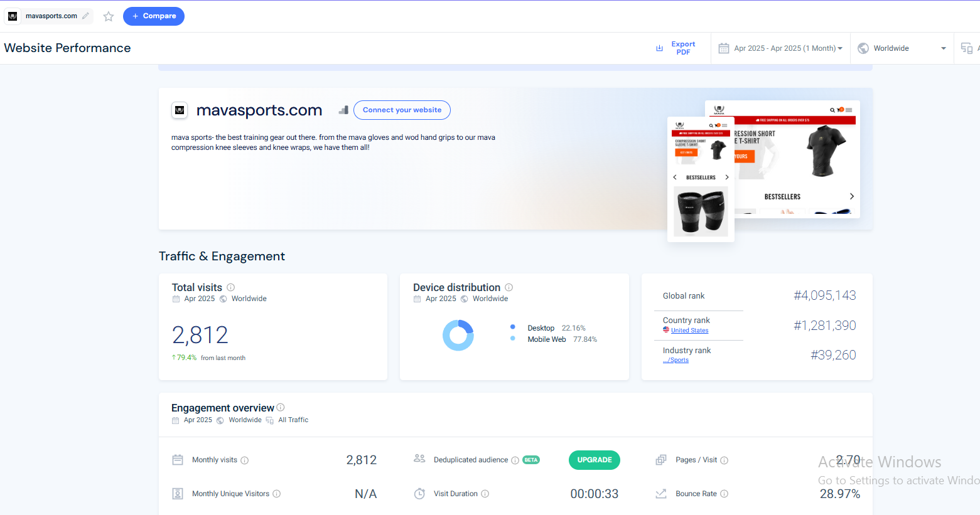980x515 pixels.
Task: Click the Visit Duration clock icon
Action: click(x=419, y=494)
